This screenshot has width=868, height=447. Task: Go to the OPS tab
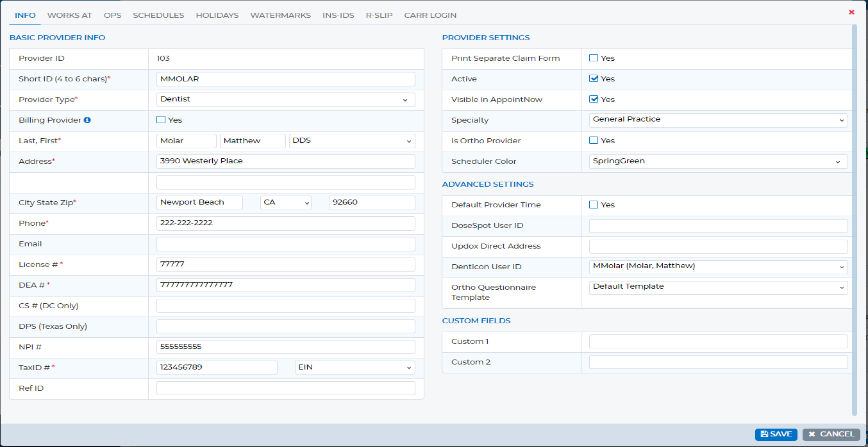[x=112, y=16]
